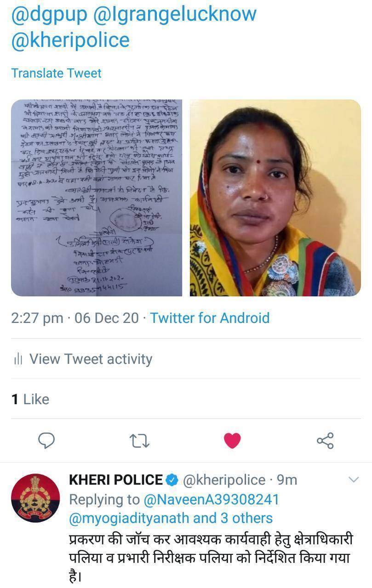View the 1 Like list
372x588 pixels.
point(30,399)
